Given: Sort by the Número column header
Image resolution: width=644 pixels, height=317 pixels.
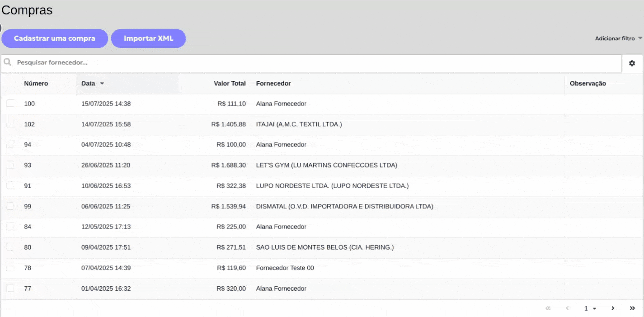Looking at the screenshot, I should click(x=36, y=84).
